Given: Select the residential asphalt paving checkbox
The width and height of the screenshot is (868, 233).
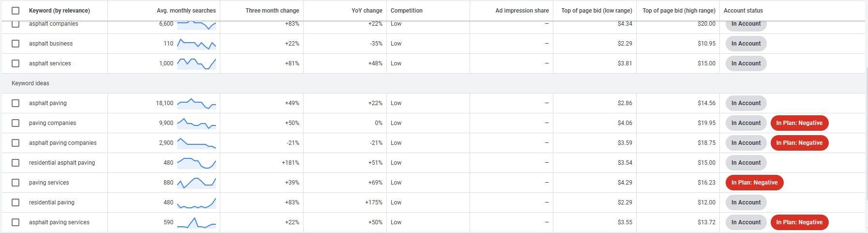Looking at the screenshot, I should tap(15, 163).
